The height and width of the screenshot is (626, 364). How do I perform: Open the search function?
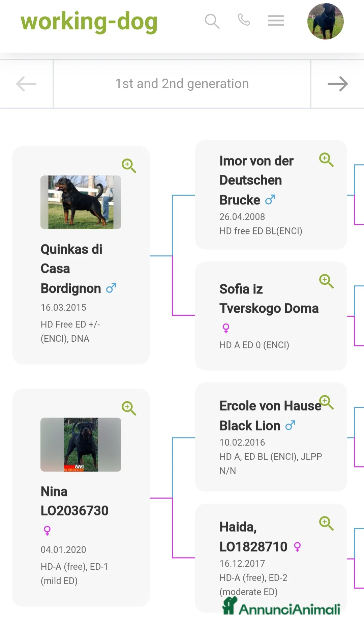(212, 21)
